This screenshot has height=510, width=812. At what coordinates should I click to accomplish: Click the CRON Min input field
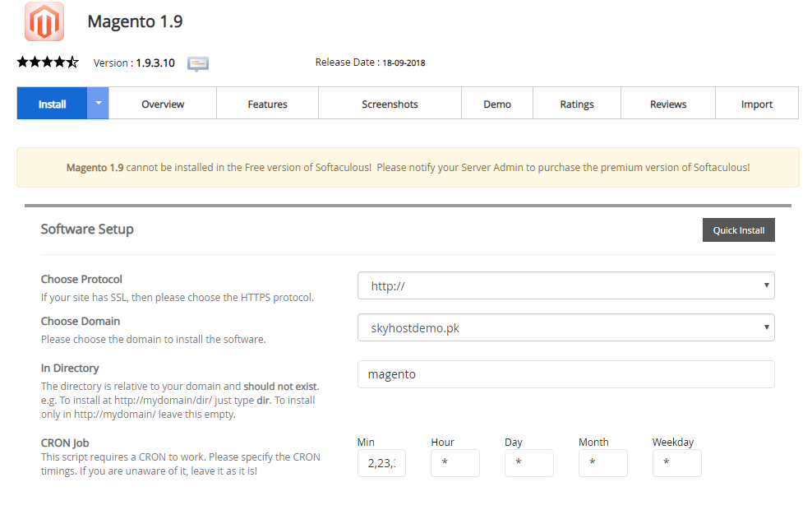pyautogui.click(x=381, y=463)
